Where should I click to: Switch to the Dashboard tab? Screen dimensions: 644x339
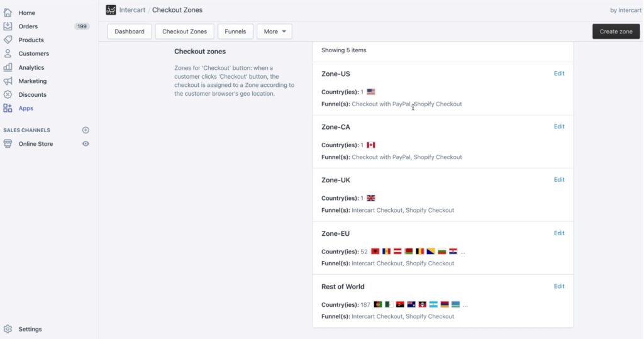(x=130, y=31)
